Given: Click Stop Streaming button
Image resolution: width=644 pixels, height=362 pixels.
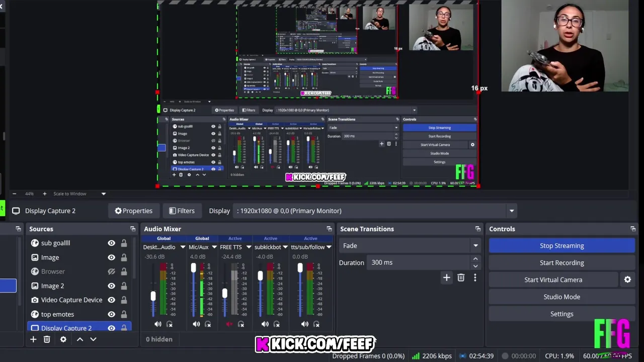Looking at the screenshot, I should click(561, 246).
